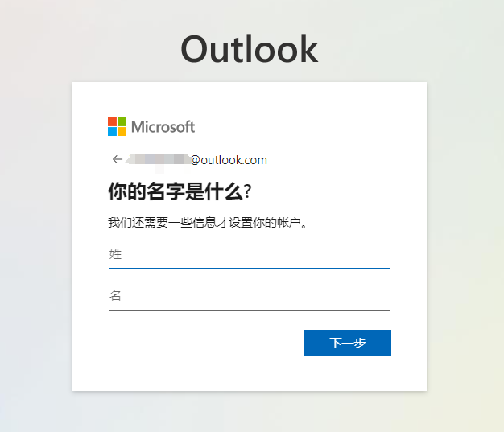The width and height of the screenshot is (504, 432).
Task: Click the green square of Microsoft logo
Action: tap(122, 121)
